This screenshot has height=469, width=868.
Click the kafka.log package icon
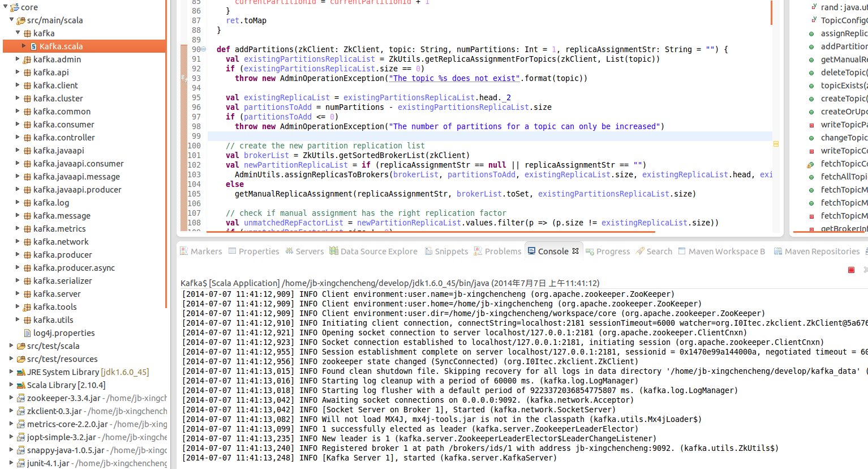[27, 202]
